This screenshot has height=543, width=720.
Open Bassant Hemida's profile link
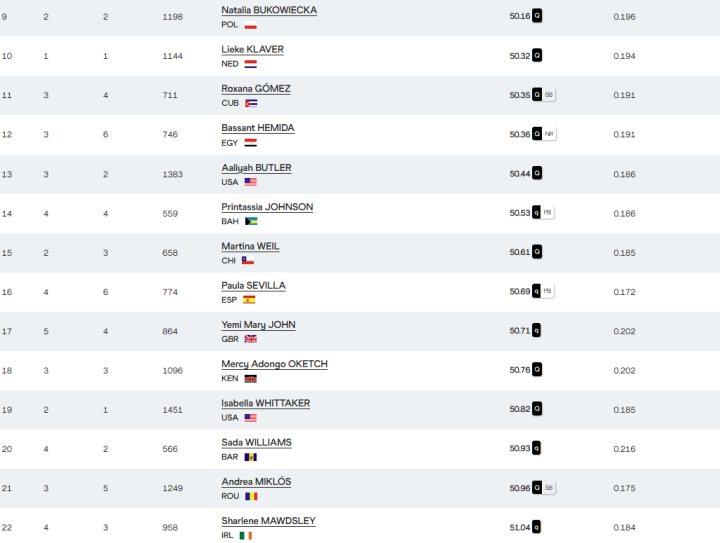[x=258, y=128]
